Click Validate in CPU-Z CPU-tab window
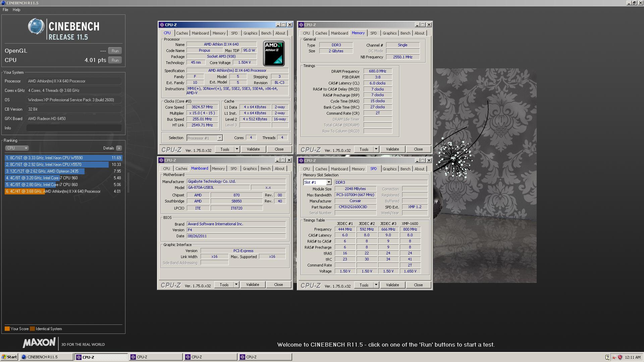Screen dimensions: 644x362 click(253, 149)
